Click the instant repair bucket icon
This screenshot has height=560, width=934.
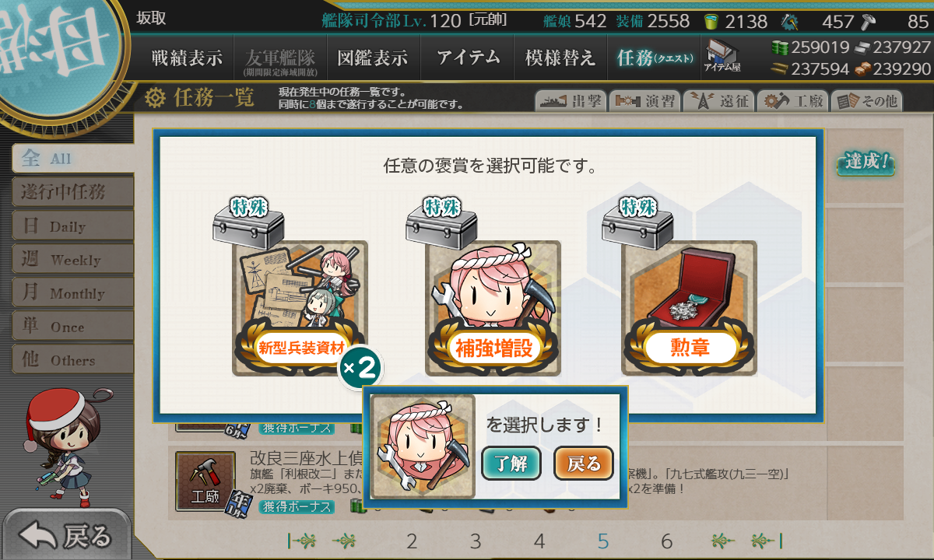coord(710,21)
